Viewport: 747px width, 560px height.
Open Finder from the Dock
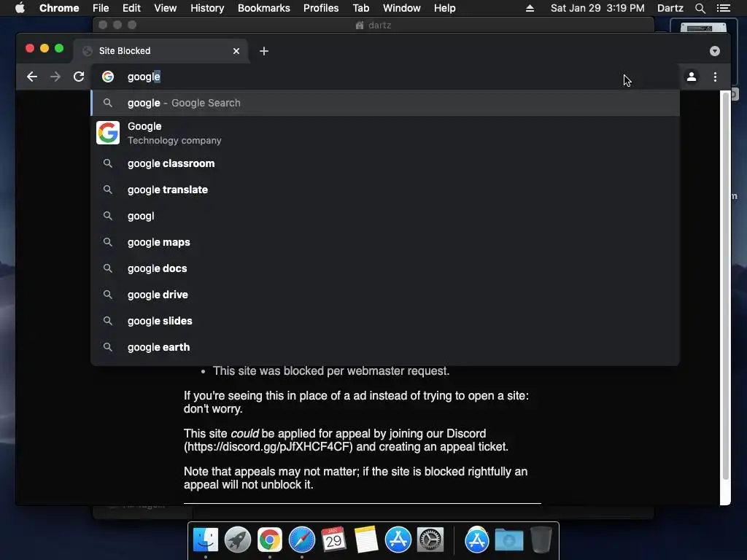[x=205, y=540]
